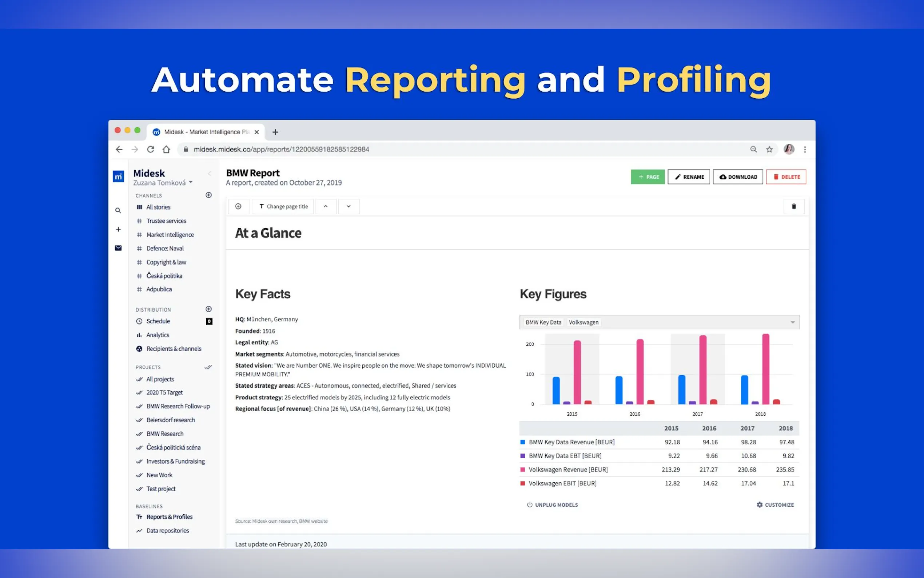Bookmark page with star icon

tap(769, 150)
